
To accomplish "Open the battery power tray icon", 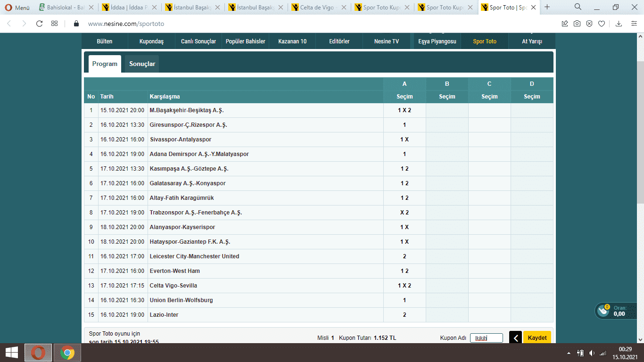I will coord(581,353).
